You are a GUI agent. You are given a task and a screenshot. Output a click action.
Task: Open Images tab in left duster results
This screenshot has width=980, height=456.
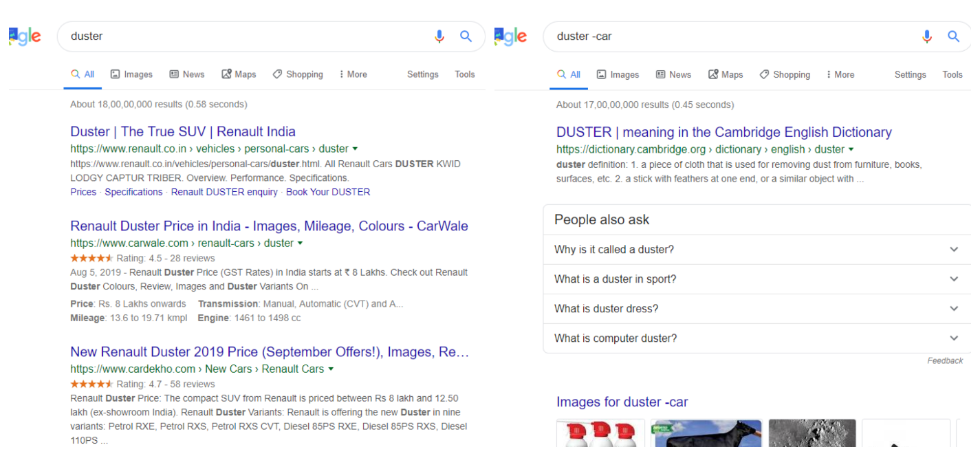[131, 74]
